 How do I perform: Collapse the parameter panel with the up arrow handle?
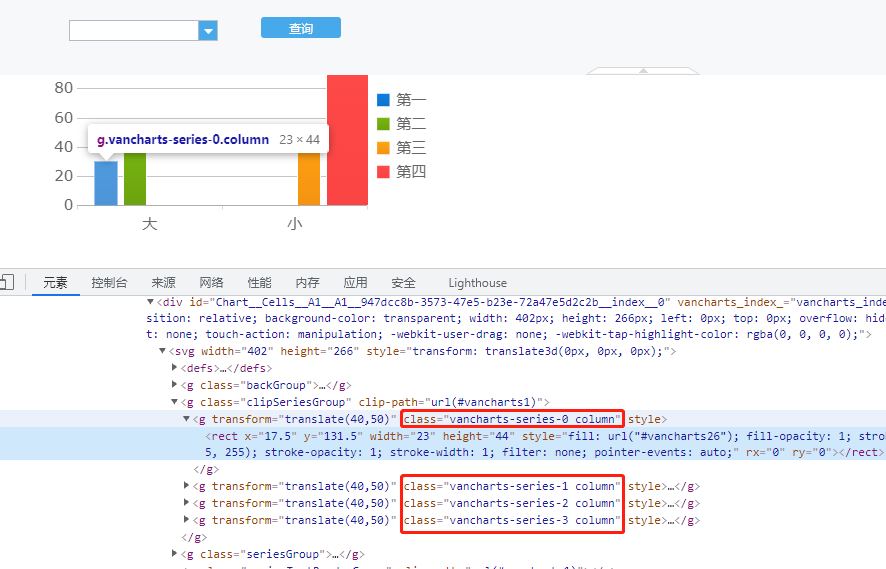(643, 71)
